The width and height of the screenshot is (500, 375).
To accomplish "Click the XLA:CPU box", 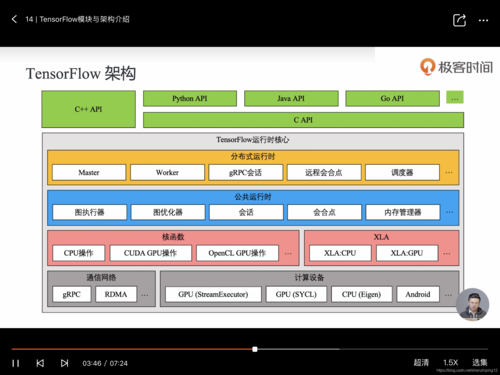I will point(340,253).
